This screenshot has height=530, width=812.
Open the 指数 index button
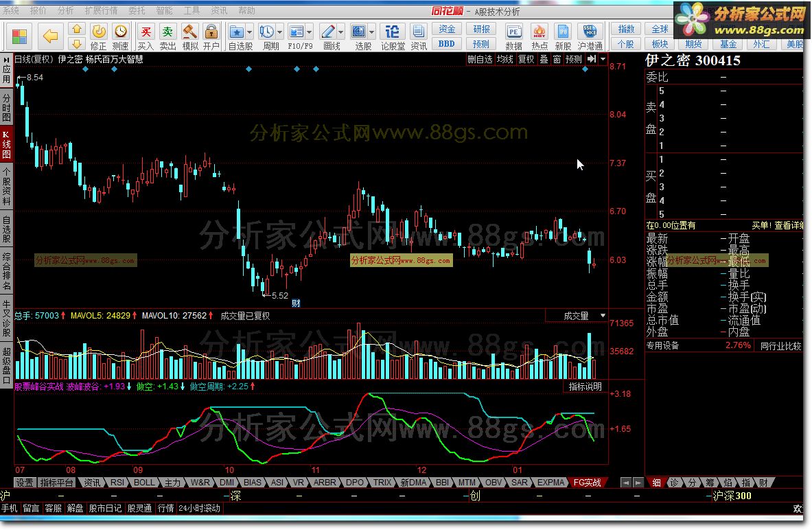tap(626, 29)
